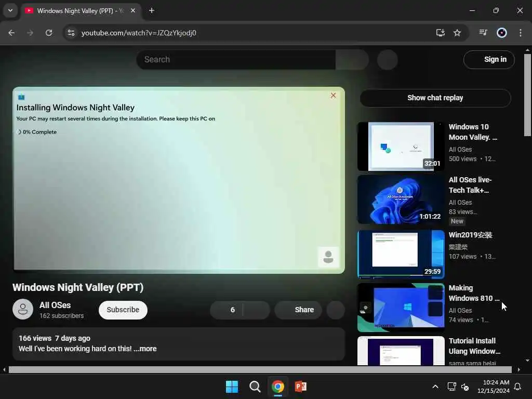Show hidden tray icons chevron
This screenshot has width=532, height=399.
435,387
